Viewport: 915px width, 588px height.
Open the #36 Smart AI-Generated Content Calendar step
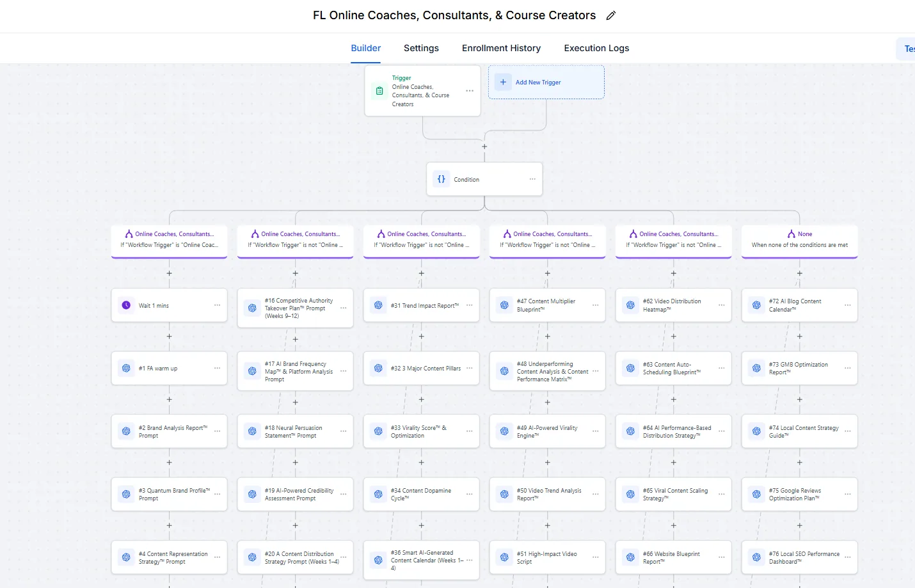(421, 560)
